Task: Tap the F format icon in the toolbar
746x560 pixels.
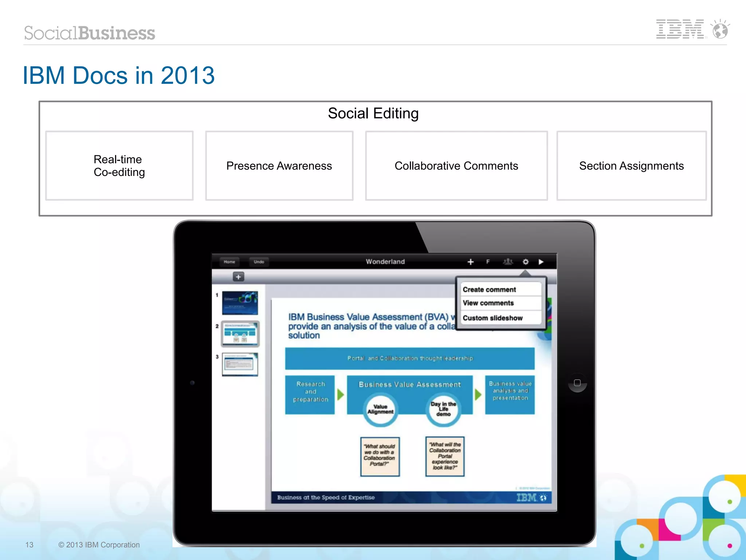Action: [x=488, y=262]
